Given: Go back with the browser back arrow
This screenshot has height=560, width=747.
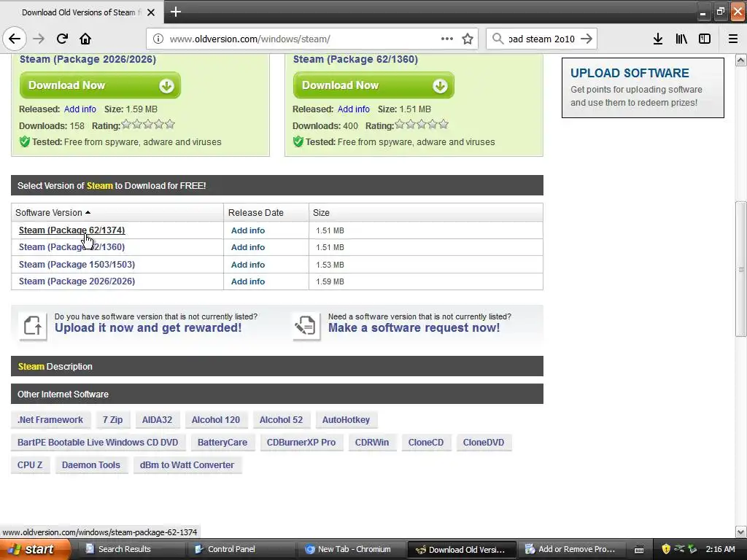Looking at the screenshot, I should [x=15, y=39].
